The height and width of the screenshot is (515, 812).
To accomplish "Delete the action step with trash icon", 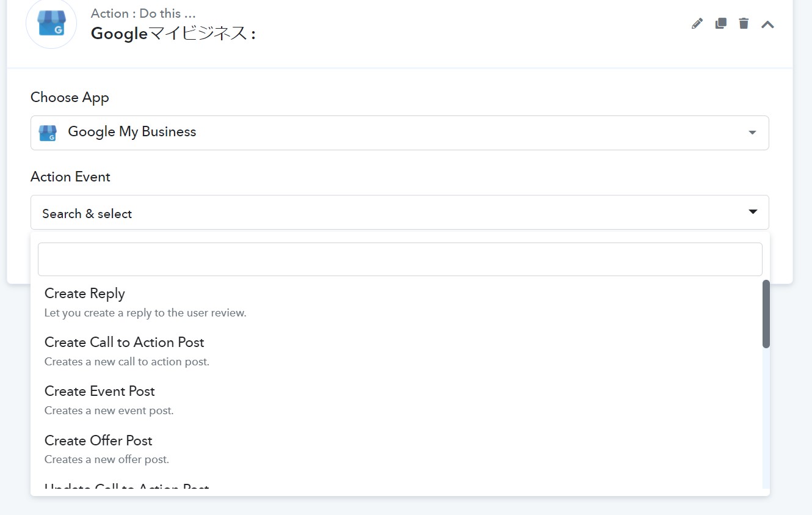I will click(x=744, y=23).
